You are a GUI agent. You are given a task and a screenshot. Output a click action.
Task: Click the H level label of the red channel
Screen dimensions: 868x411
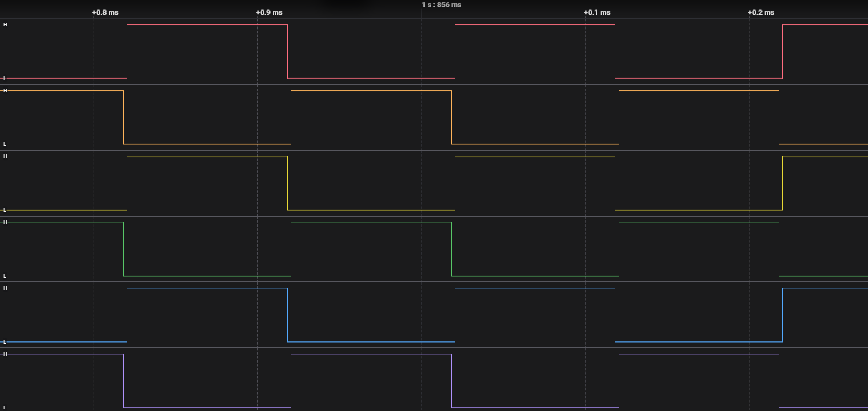pos(5,25)
